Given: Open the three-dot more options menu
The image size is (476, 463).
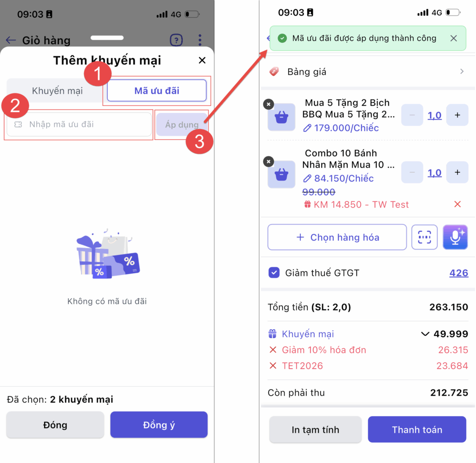Looking at the screenshot, I should [200, 40].
